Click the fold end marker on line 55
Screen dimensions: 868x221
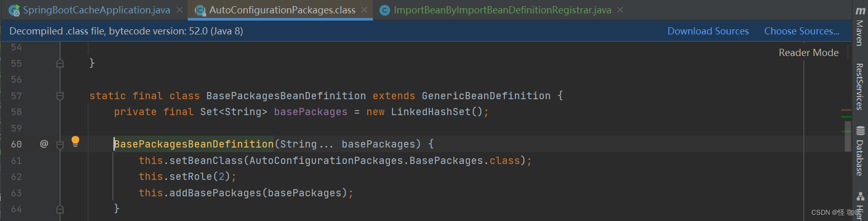pos(60,63)
